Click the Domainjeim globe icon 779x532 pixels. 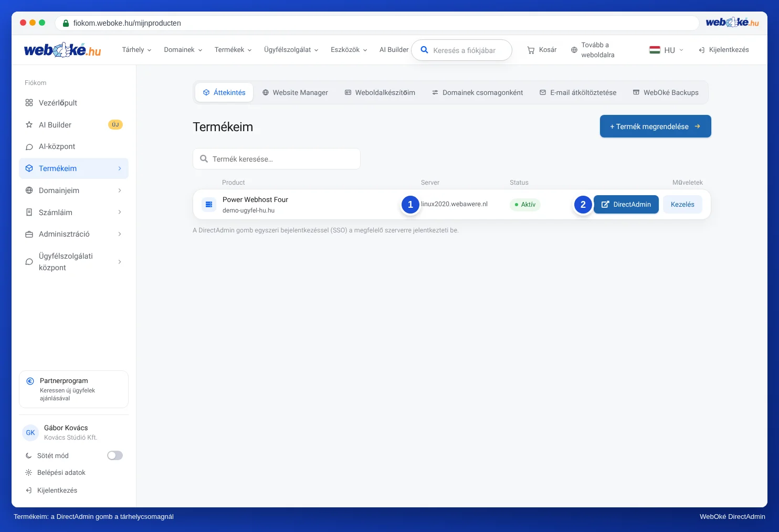(29, 190)
